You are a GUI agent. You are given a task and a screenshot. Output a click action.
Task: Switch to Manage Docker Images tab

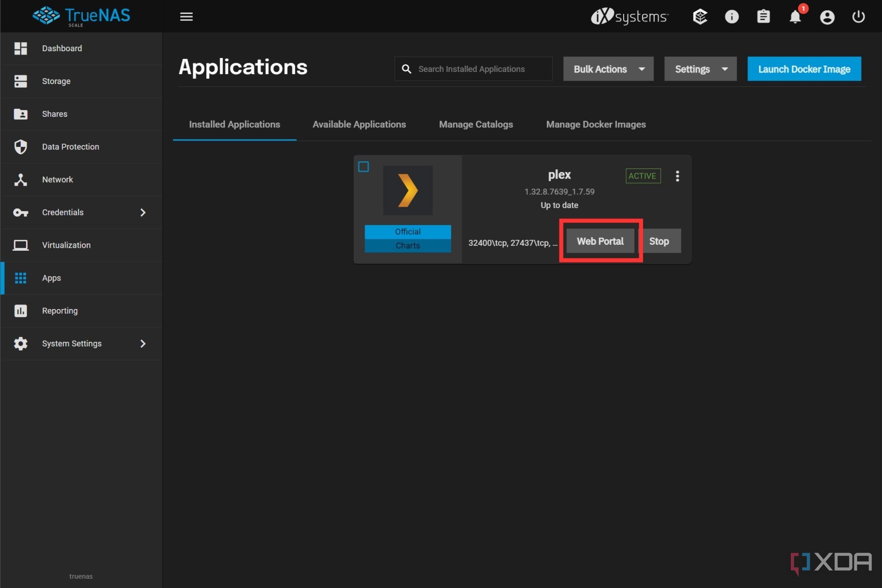coord(596,124)
